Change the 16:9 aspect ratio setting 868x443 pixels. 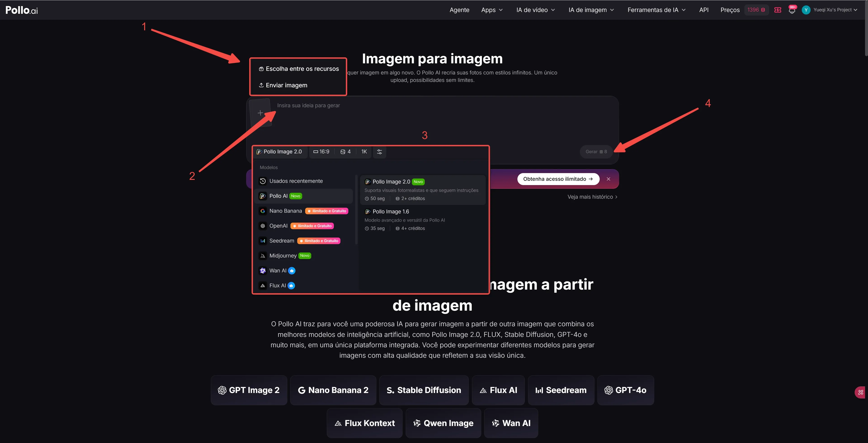[x=321, y=152]
